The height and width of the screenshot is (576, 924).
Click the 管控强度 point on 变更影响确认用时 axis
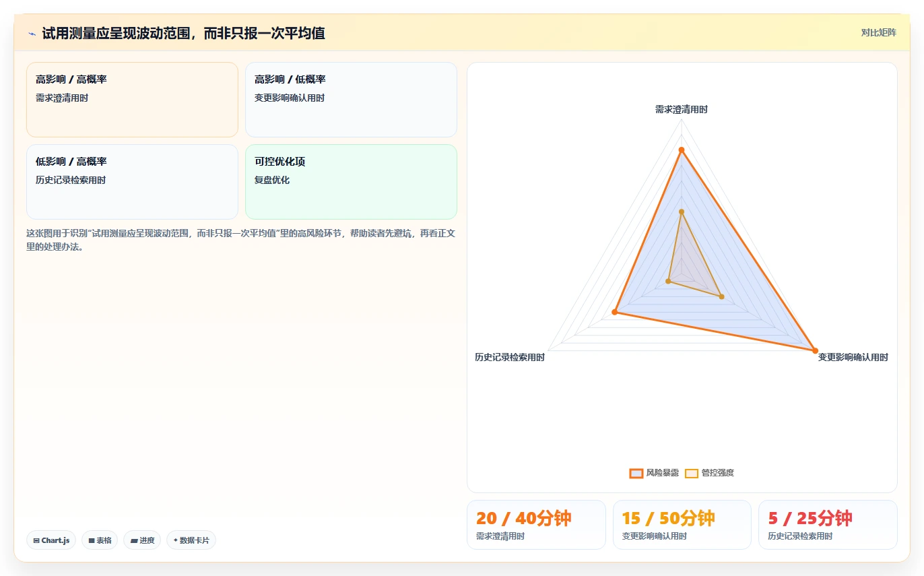pos(721,296)
